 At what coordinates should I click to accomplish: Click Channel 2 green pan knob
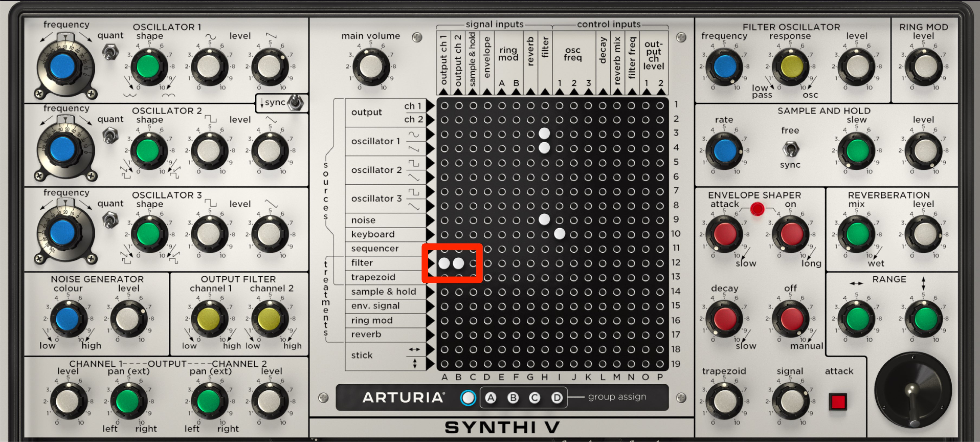[209, 401]
